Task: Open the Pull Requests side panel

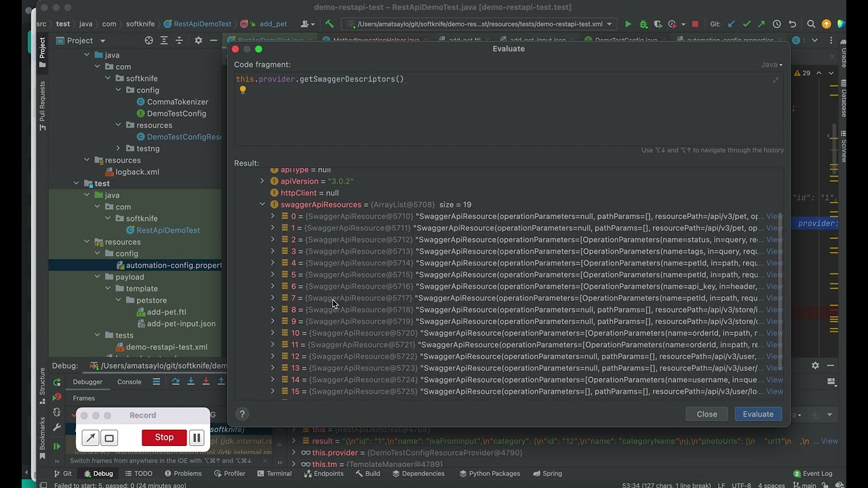Action: click(42, 105)
